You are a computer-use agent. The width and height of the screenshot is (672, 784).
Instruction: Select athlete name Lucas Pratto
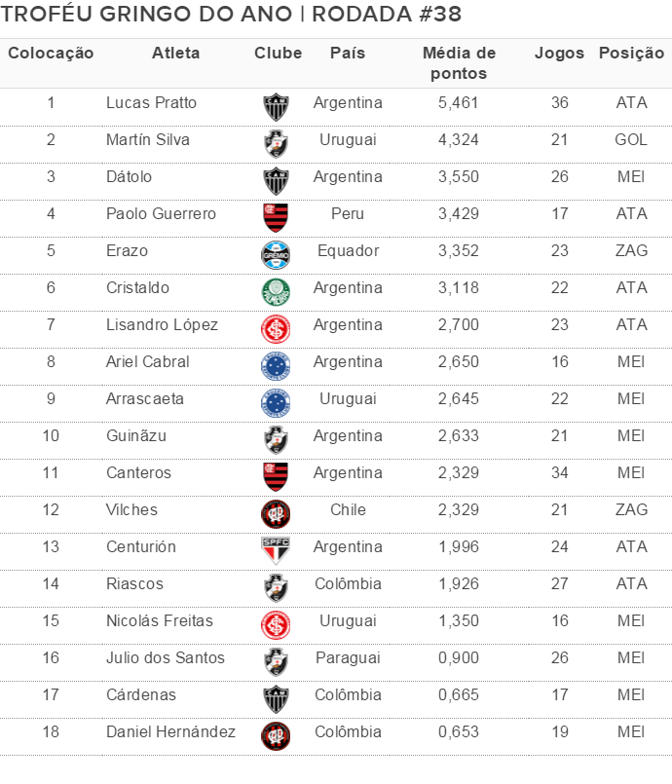coord(152,103)
